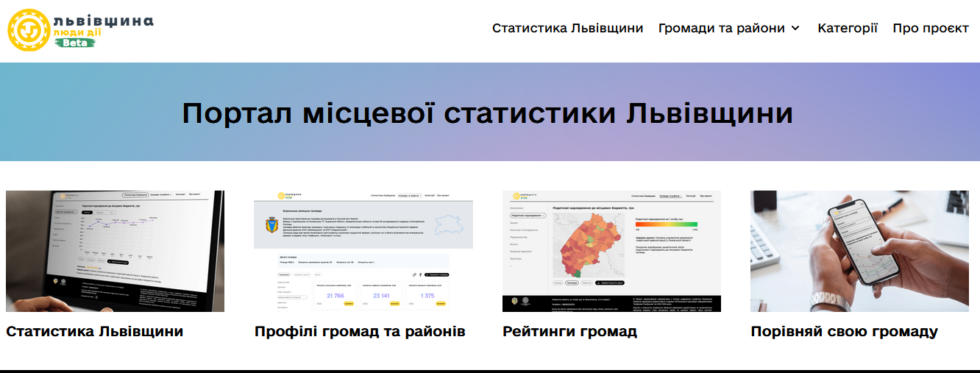Screen dimensions: 980x373
Task: Go to the Категорії menu item
Action: pos(848,29)
